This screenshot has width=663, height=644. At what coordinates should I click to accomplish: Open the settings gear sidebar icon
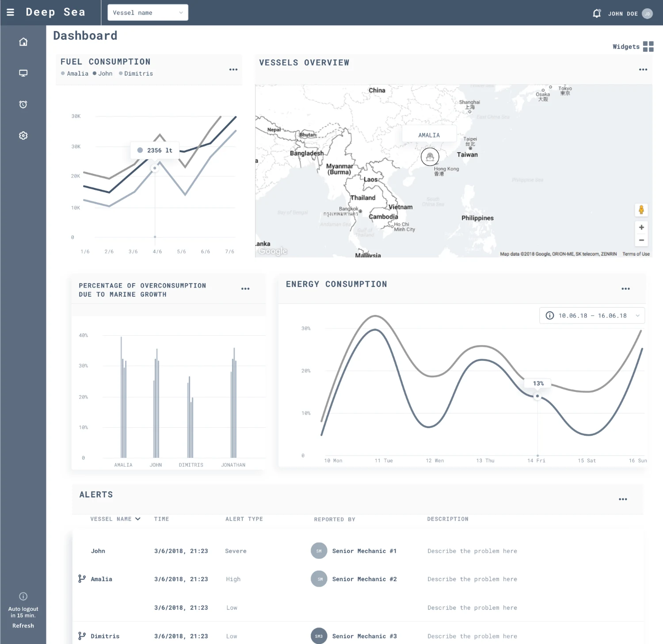pos(23,136)
